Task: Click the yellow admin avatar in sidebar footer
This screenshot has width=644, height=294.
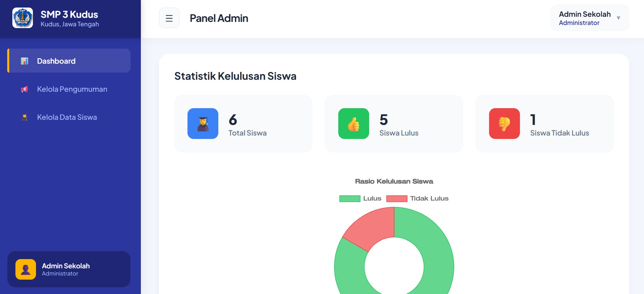Action: [26, 269]
